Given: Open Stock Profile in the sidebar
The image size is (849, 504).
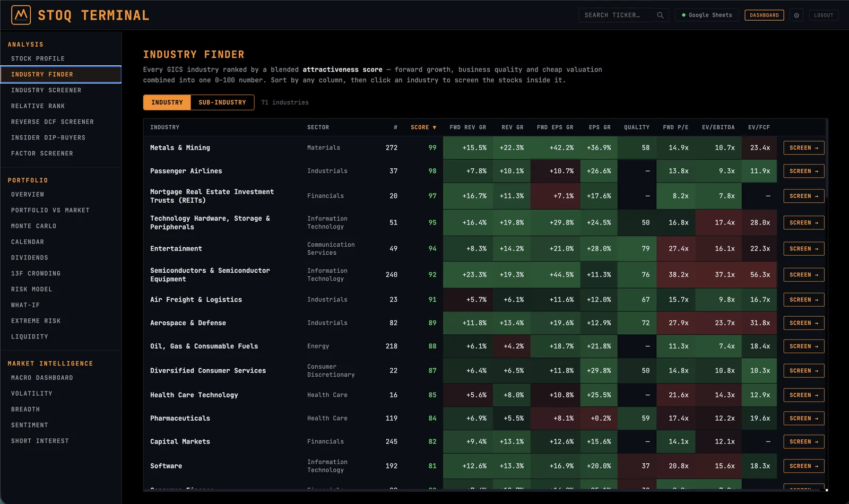Looking at the screenshot, I should (61, 59).
